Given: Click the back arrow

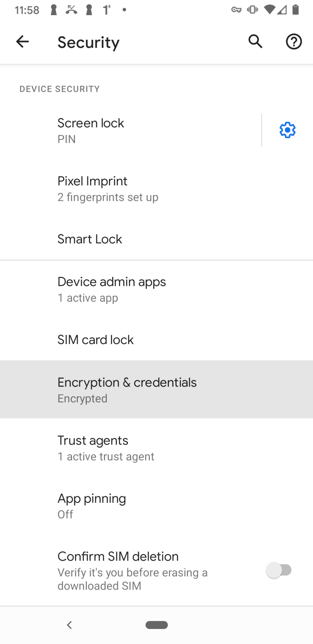Looking at the screenshot, I should [x=22, y=41].
